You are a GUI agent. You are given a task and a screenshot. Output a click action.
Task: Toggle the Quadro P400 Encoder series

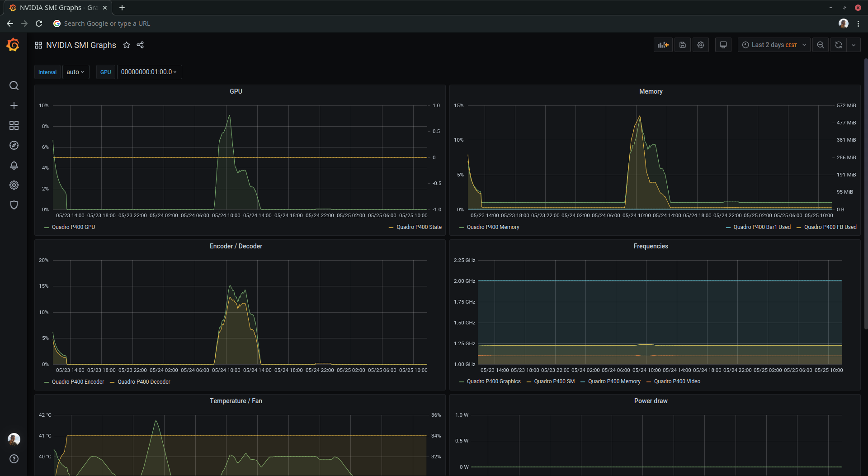point(78,382)
